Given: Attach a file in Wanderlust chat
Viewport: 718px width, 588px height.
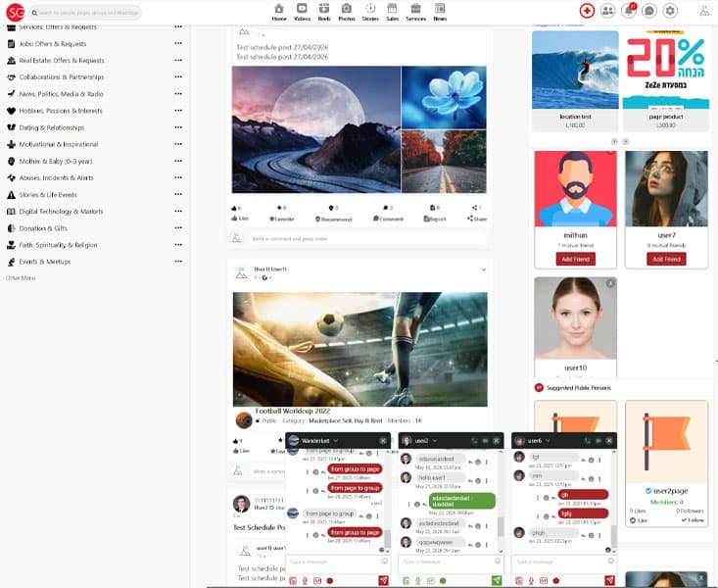Looking at the screenshot, I should pos(293,581).
